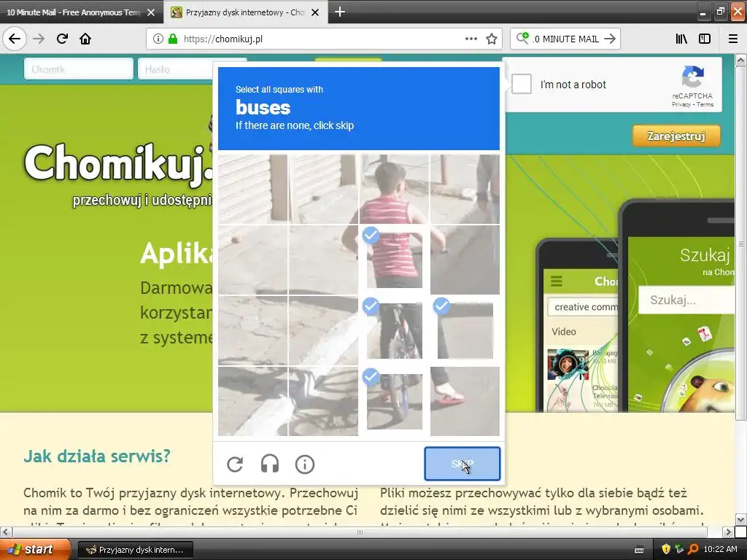Get a new captcha challenge
Screen dimensions: 747x560
pos(235,464)
